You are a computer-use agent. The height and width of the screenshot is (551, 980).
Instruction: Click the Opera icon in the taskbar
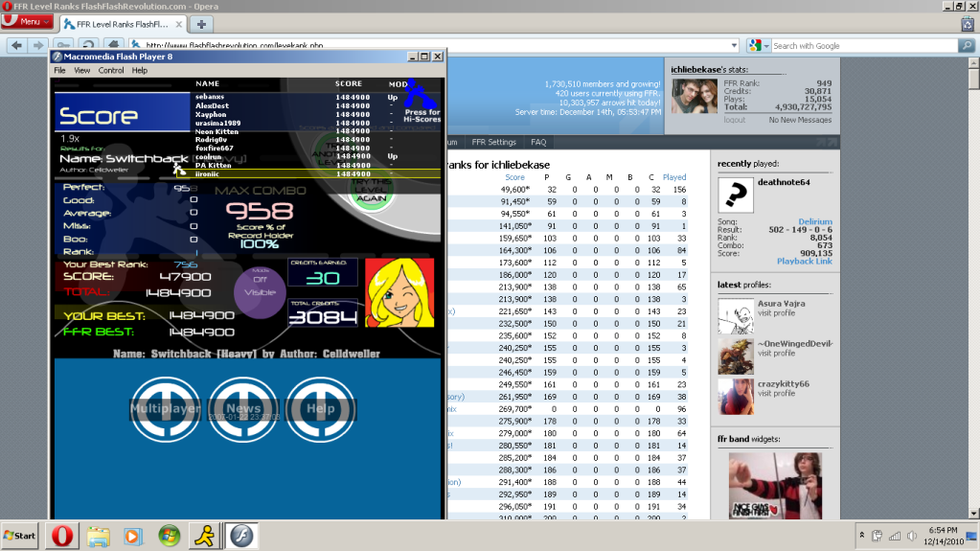pyautogui.click(x=62, y=535)
